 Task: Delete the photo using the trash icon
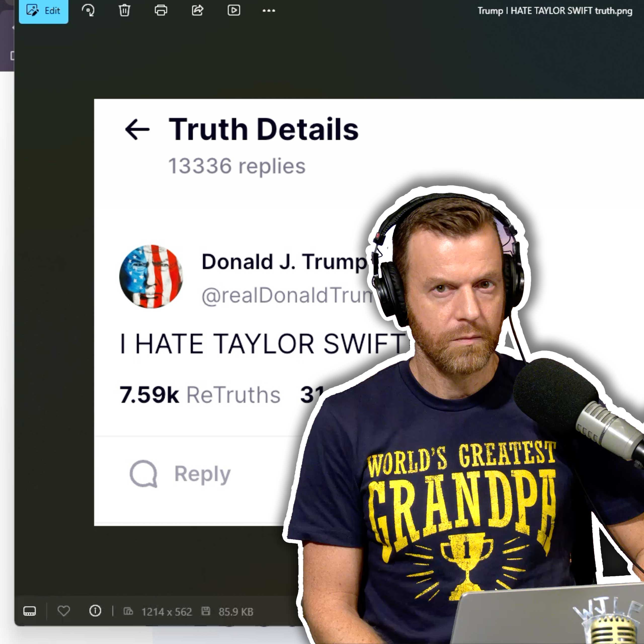[124, 11]
